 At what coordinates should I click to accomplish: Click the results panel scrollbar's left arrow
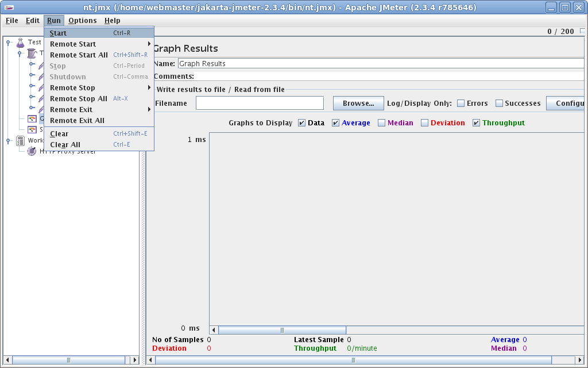click(151, 360)
